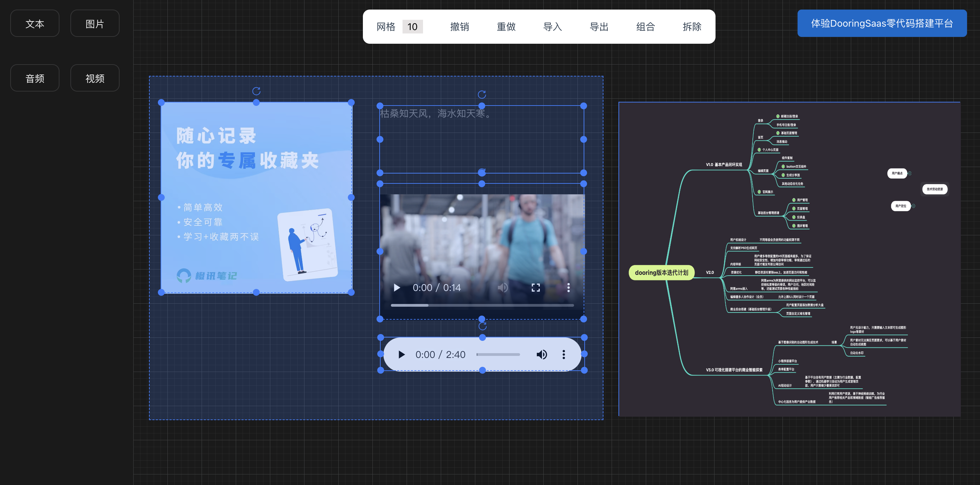The width and height of the screenshot is (980, 485).
Task: Click 组合 to group the selected elements
Action: (645, 27)
